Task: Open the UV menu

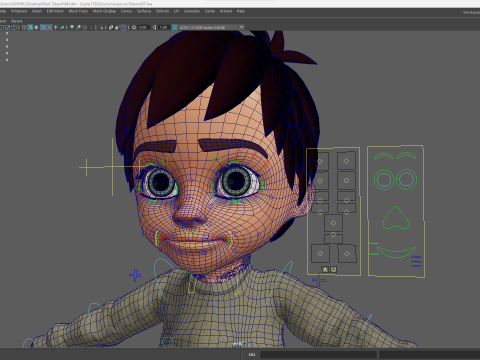Action: (176, 11)
